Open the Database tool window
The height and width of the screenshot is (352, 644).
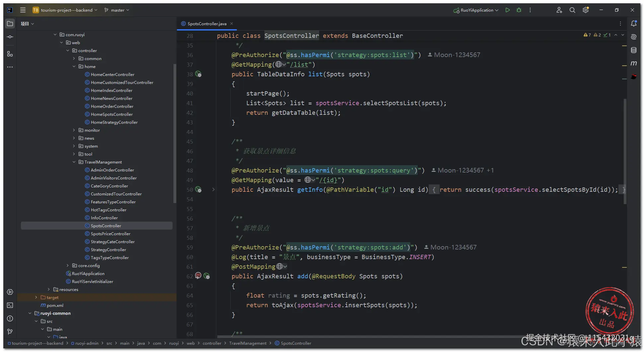(634, 50)
